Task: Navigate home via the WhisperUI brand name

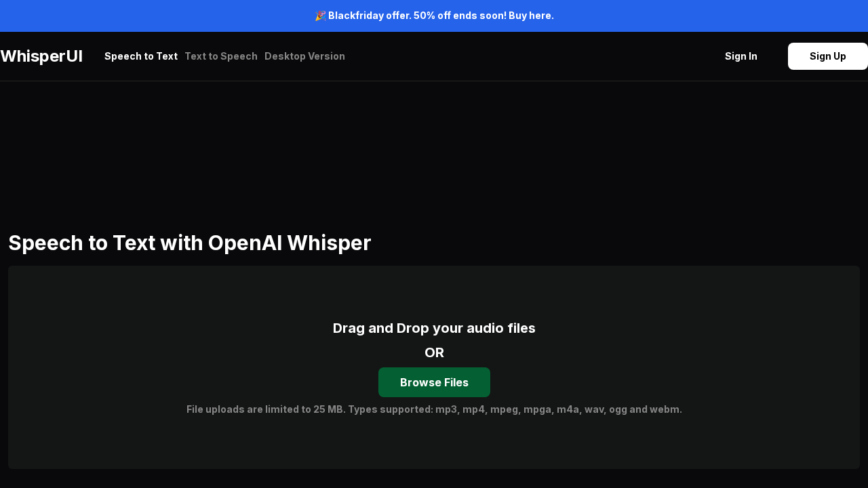Action: (x=41, y=56)
